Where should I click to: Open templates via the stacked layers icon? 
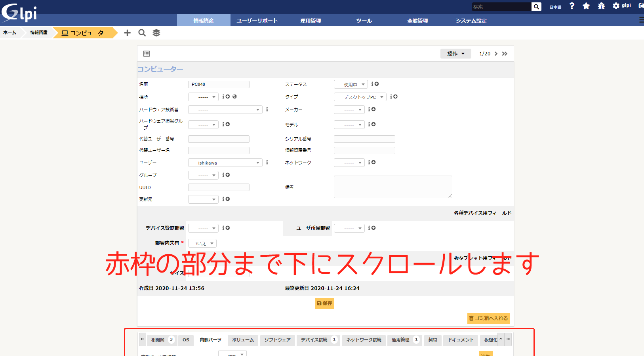156,33
